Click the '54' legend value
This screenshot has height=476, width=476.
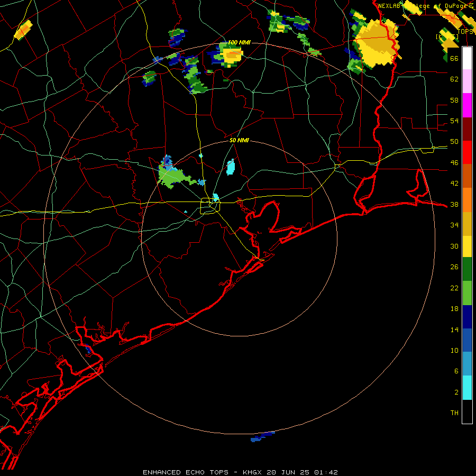454,121
